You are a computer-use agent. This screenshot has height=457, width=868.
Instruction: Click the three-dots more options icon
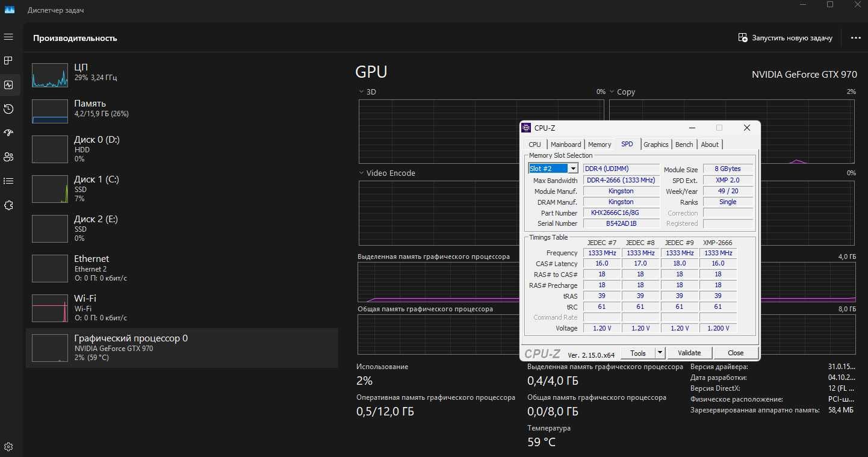point(855,38)
